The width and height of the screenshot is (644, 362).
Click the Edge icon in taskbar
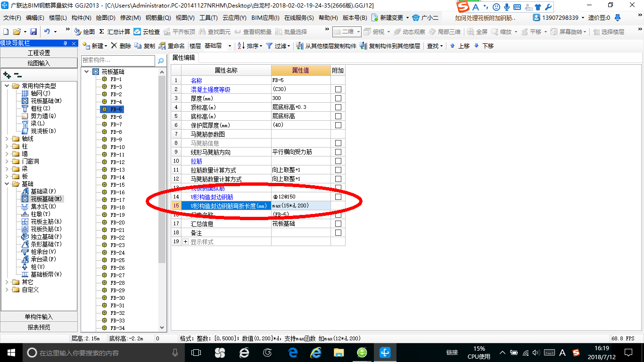pos(293,353)
